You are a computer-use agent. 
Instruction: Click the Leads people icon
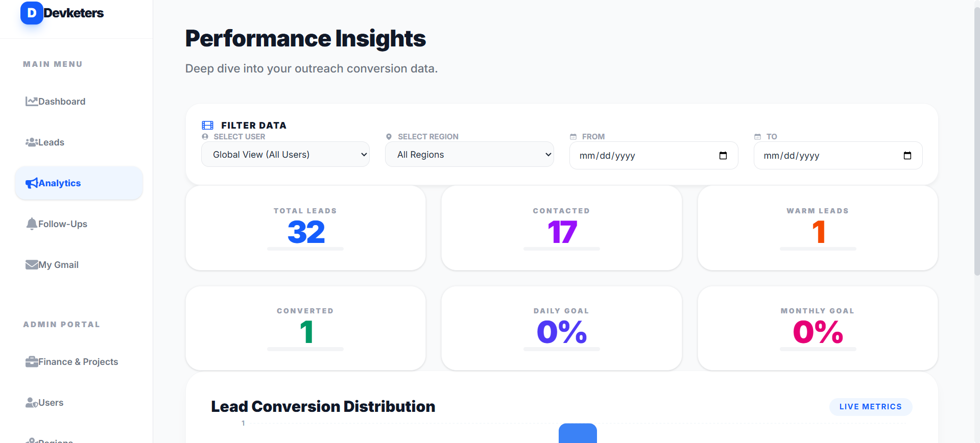[32, 142]
